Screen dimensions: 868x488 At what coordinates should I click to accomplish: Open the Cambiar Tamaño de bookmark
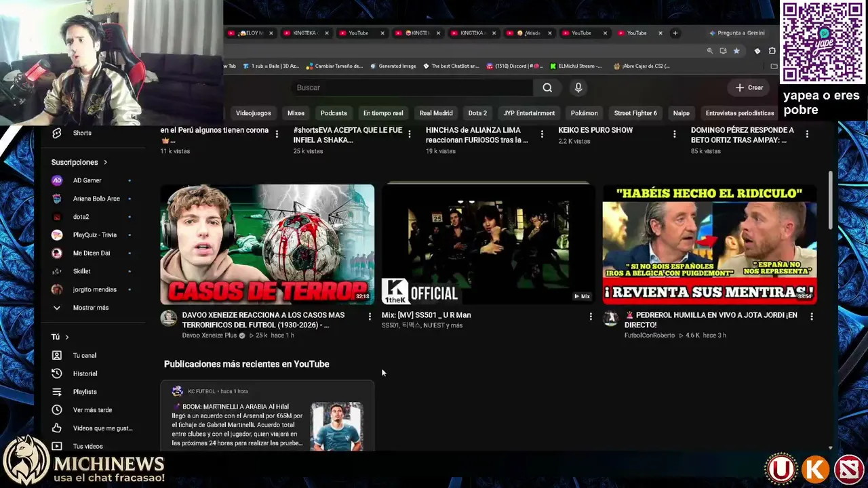pyautogui.click(x=335, y=66)
